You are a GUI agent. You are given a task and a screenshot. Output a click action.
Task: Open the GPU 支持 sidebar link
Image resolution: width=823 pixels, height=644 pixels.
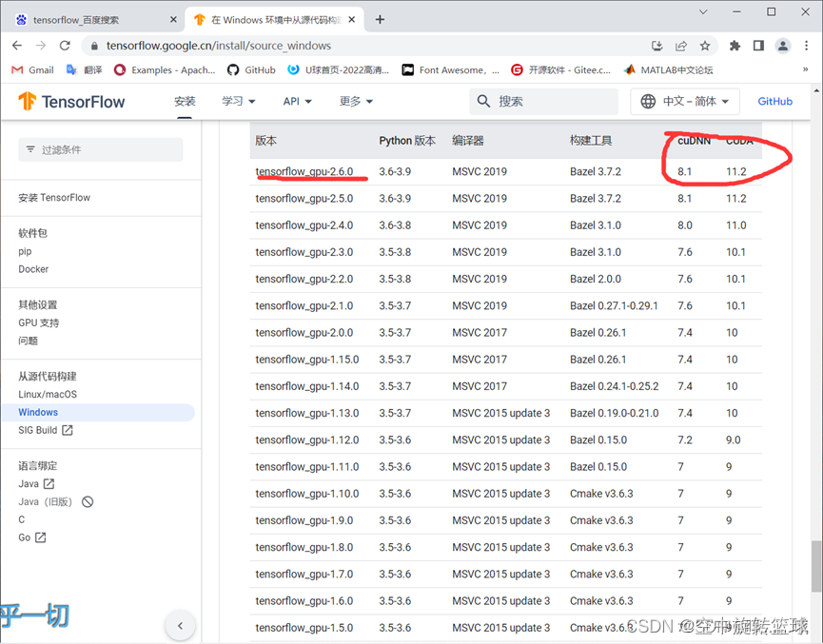click(38, 322)
